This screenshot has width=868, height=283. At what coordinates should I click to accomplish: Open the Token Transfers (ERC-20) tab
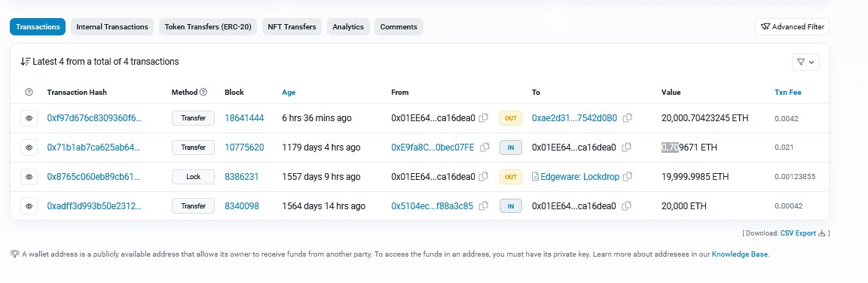point(208,26)
